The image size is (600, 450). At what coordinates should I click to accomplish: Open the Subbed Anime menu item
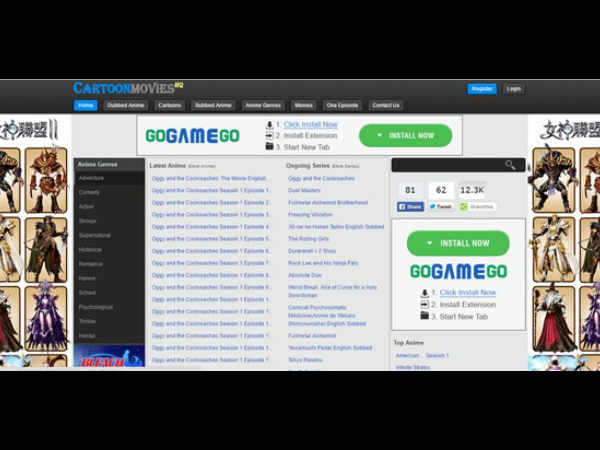[x=213, y=105]
